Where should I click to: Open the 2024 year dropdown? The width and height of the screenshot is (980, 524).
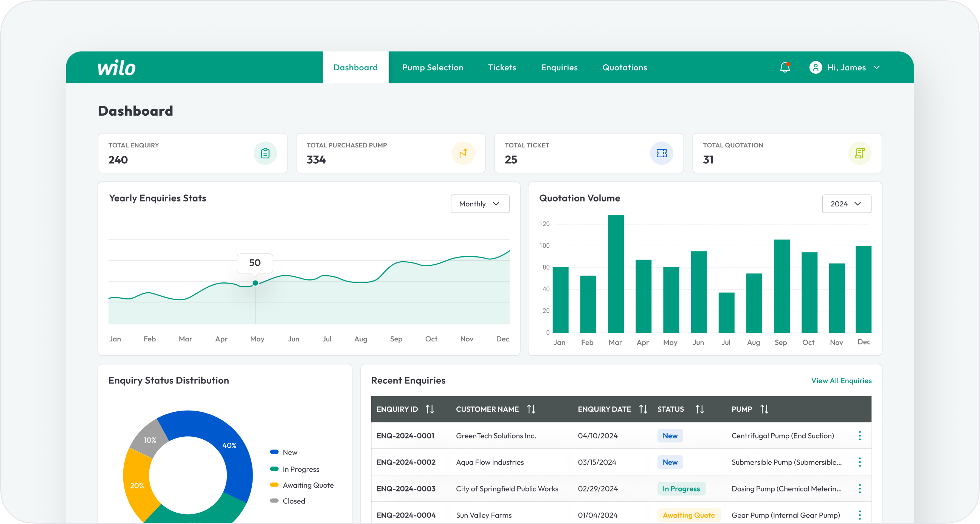[x=846, y=204]
